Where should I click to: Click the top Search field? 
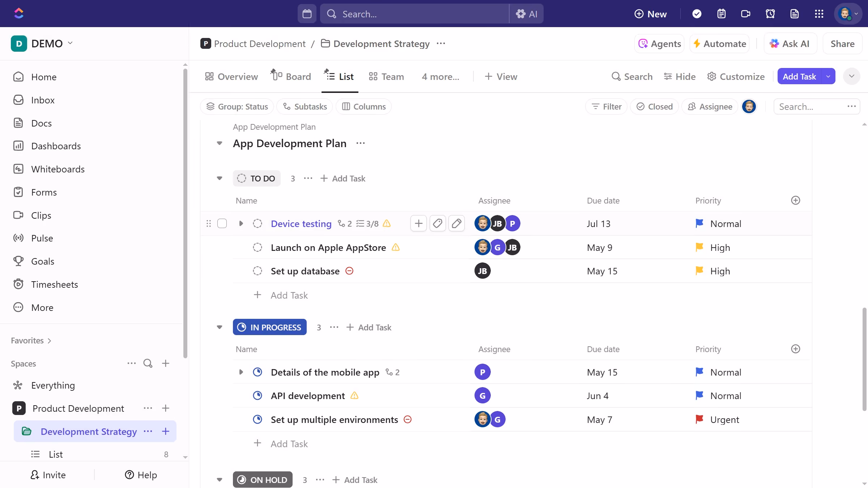[x=414, y=14]
